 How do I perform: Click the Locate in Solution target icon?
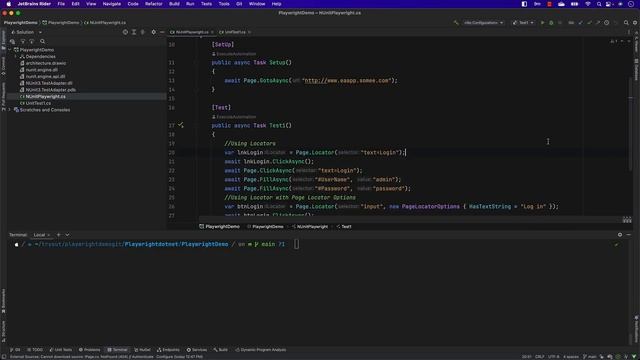click(x=125, y=32)
